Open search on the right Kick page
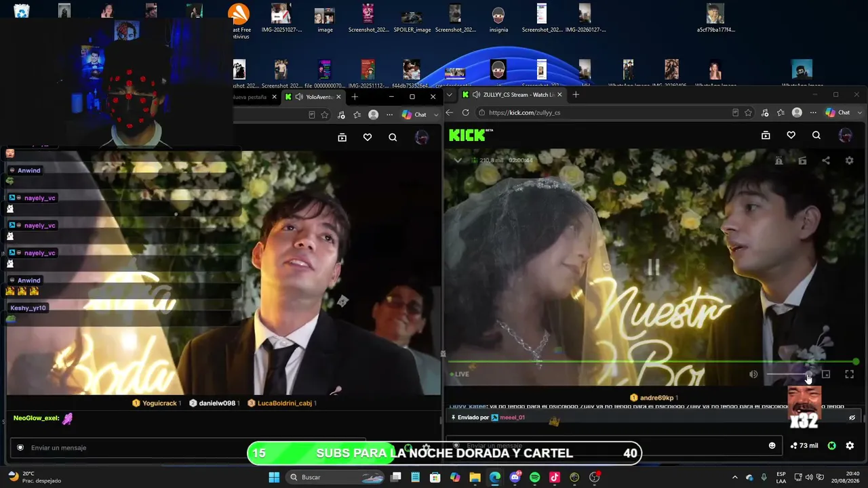Viewport: 868px width, 488px height. click(x=816, y=136)
